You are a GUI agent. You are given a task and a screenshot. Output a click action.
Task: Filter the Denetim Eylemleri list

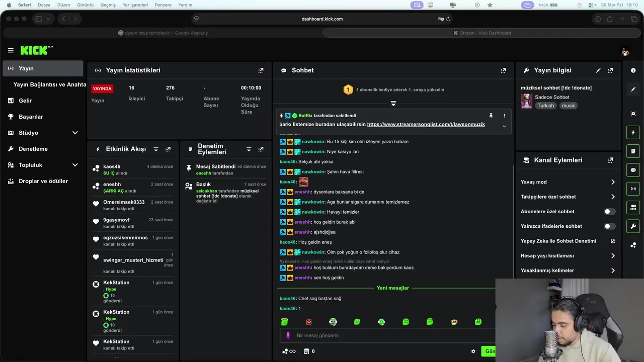pyautogui.click(x=249, y=149)
